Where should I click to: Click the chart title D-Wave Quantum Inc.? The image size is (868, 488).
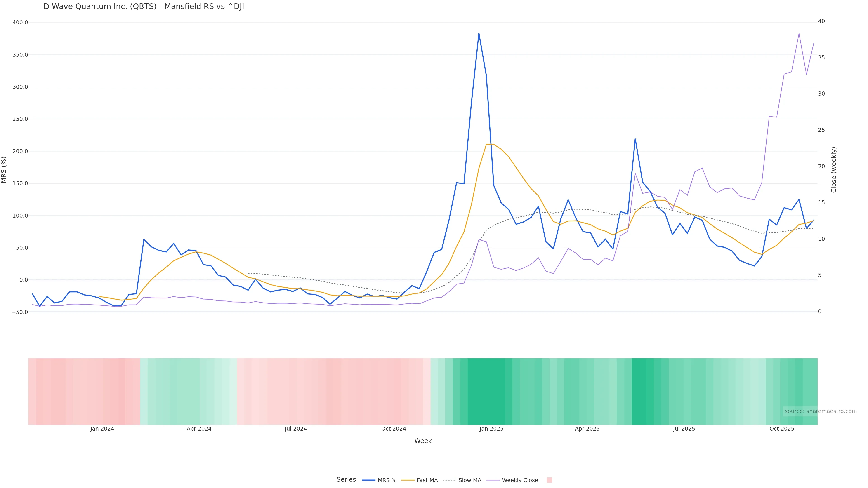click(144, 6)
